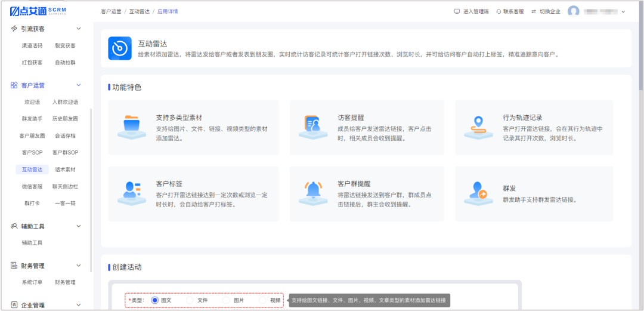Click the sidebar vertical scrollbar
The image size is (644, 311).
coord(91,190)
